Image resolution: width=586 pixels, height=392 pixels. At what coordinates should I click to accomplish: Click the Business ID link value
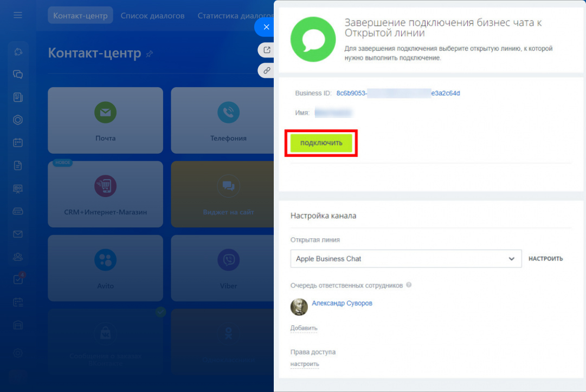click(x=398, y=93)
